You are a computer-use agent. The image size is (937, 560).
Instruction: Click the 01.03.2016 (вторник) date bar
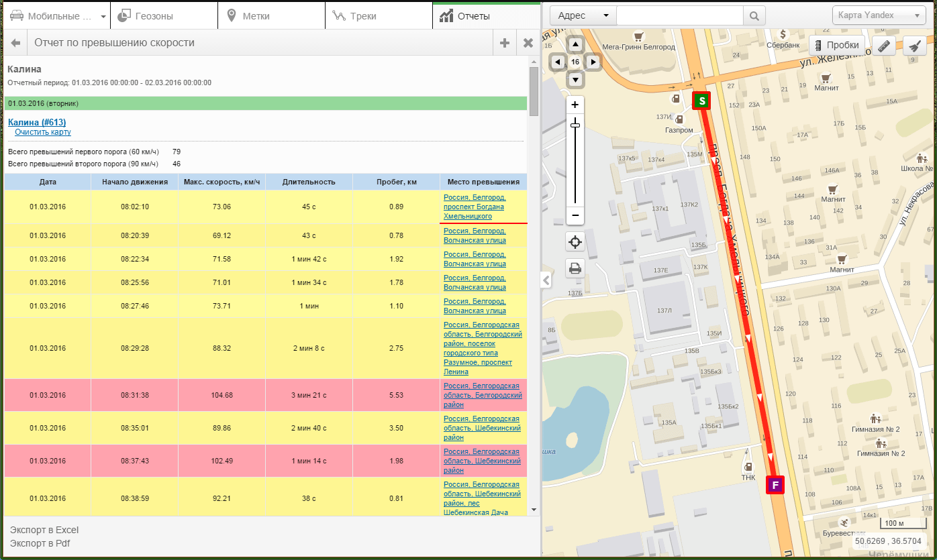pyautogui.click(x=266, y=104)
